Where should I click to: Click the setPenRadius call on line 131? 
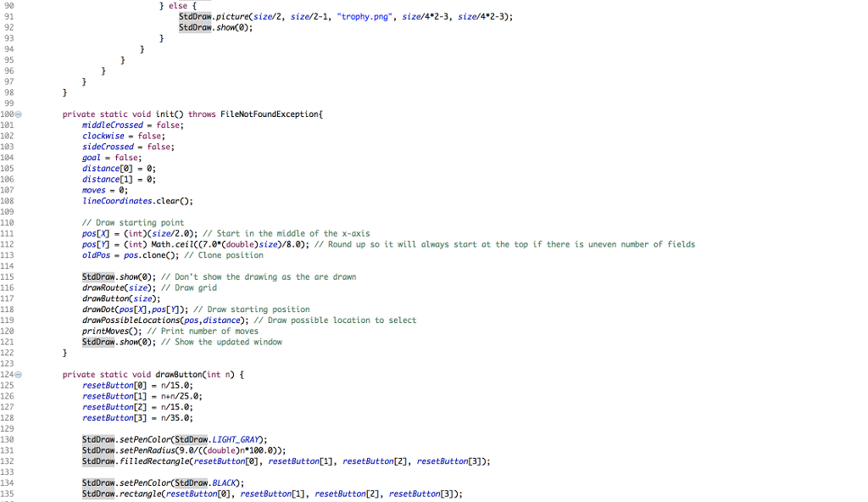[149, 450]
